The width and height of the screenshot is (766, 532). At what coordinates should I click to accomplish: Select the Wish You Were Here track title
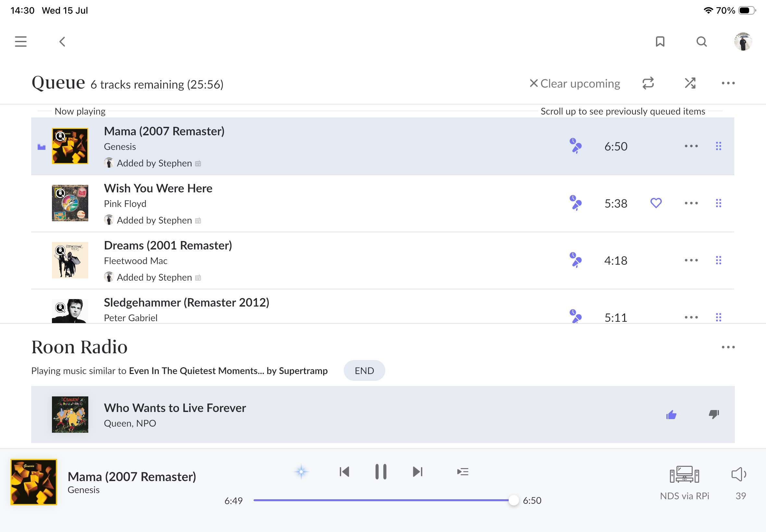point(158,188)
